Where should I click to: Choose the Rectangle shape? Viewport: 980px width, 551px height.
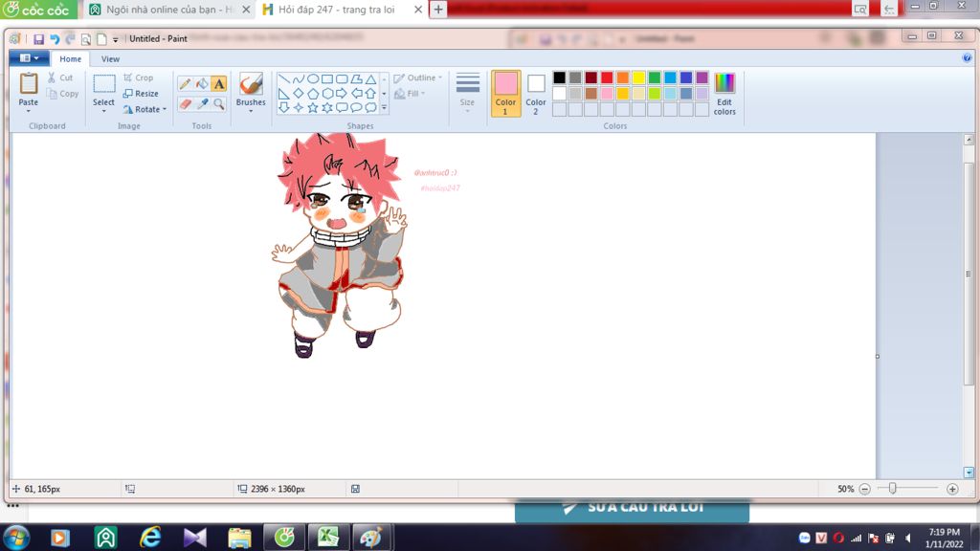[x=327, y=79]
